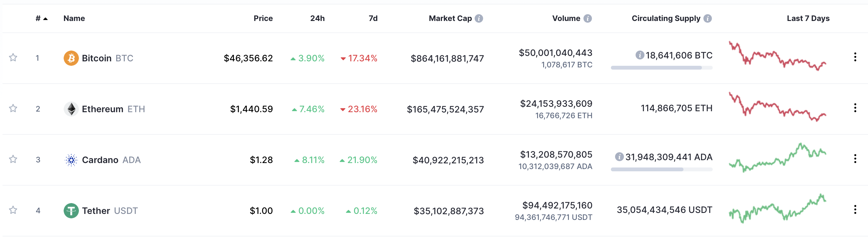Screen dimensions: 868x239
Task: Sort table by 24h change column
Action: pos(318,18)
